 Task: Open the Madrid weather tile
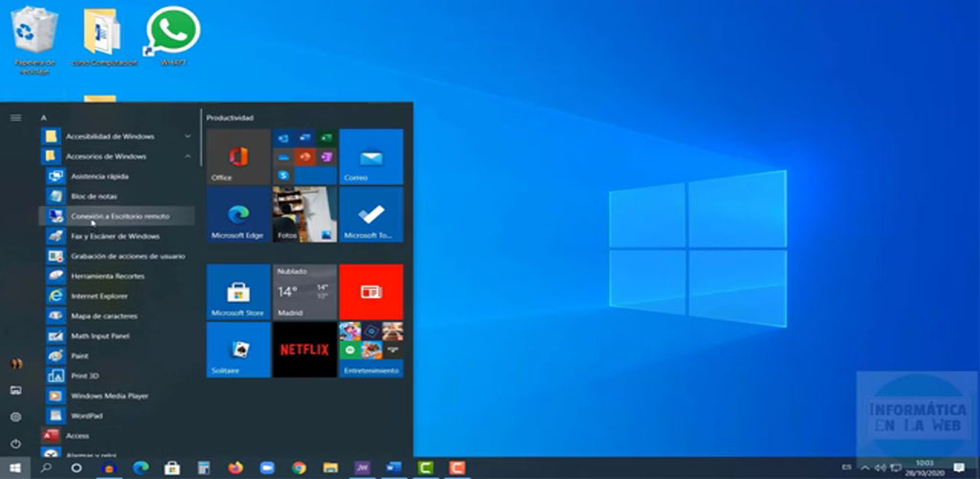[x=305, y=292]
